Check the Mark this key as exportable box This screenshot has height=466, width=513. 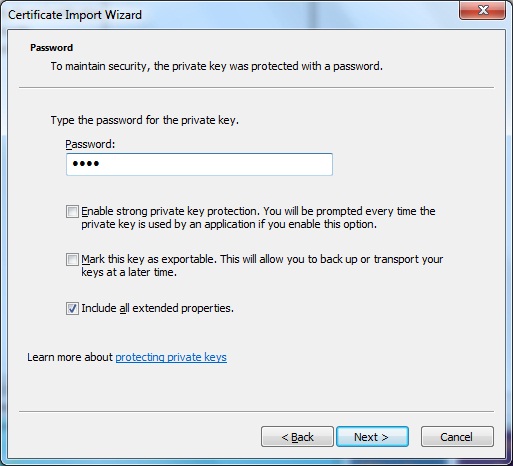(x=72, y=260)
